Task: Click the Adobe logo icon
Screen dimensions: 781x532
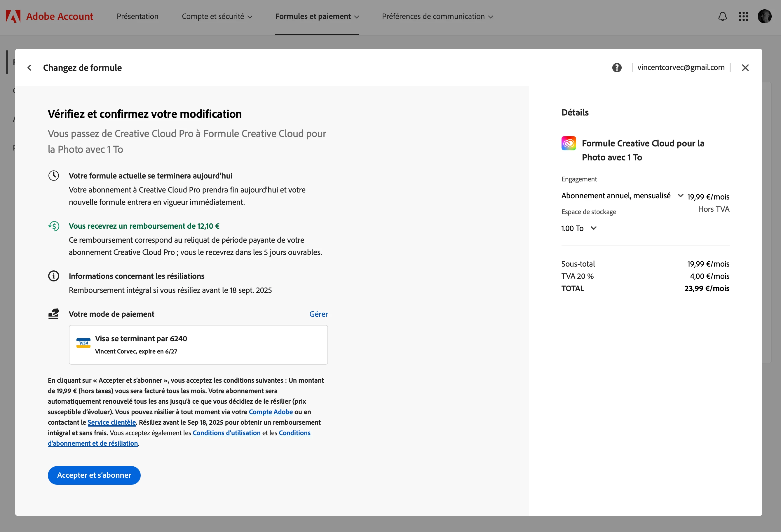Action: pyautogui.click(x=13, y=16)
